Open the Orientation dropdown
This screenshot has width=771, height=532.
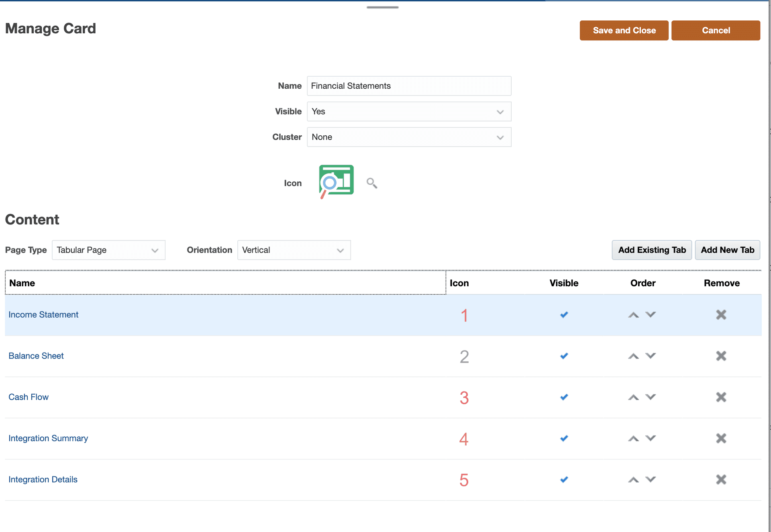[294, 250]
